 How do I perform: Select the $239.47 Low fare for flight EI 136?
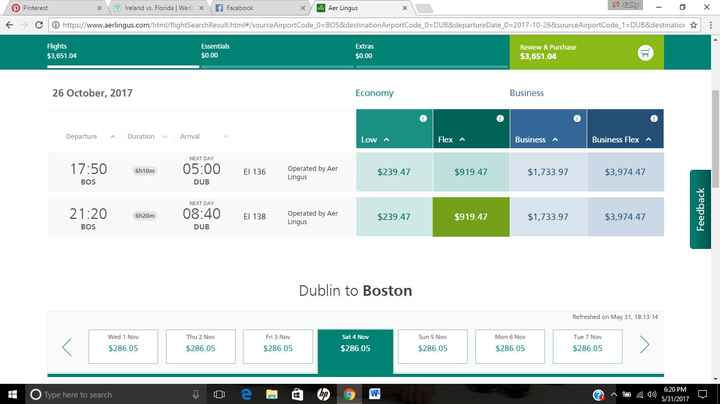394,171
